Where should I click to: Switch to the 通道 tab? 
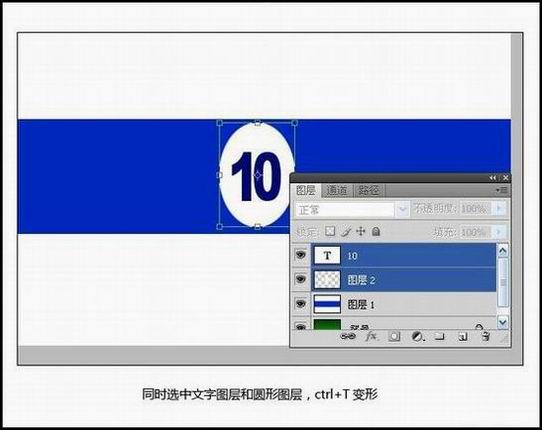point(336,190)
